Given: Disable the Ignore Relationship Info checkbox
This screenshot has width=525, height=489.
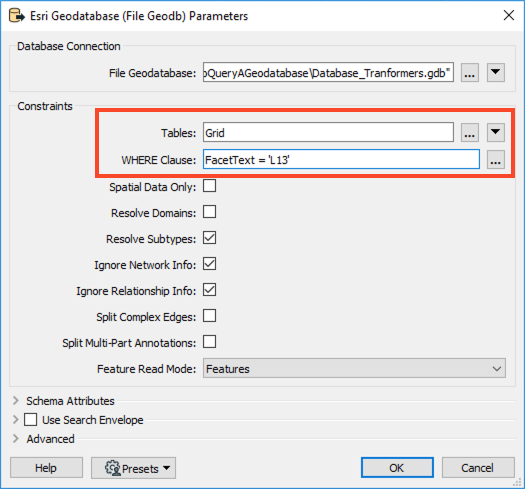Looking at the screenshot, I should coord(210,290).
